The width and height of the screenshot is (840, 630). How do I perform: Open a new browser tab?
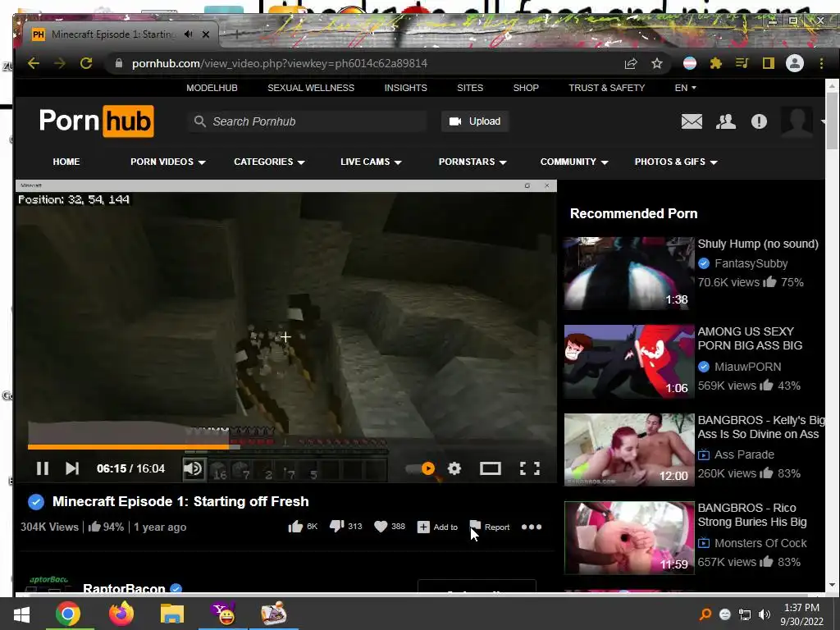click(x=237, y=34)
